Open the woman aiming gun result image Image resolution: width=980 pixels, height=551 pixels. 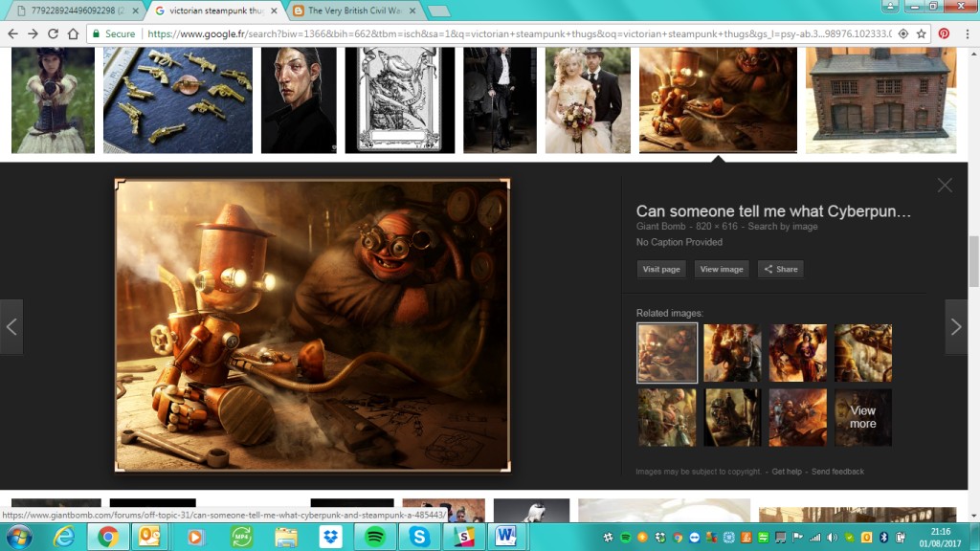click(54, 99)
